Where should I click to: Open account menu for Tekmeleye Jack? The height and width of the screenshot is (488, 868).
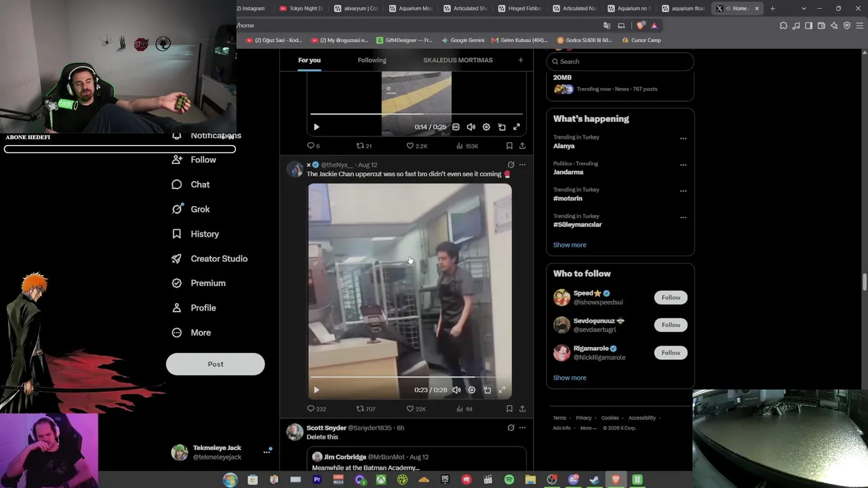pos(221,452)
